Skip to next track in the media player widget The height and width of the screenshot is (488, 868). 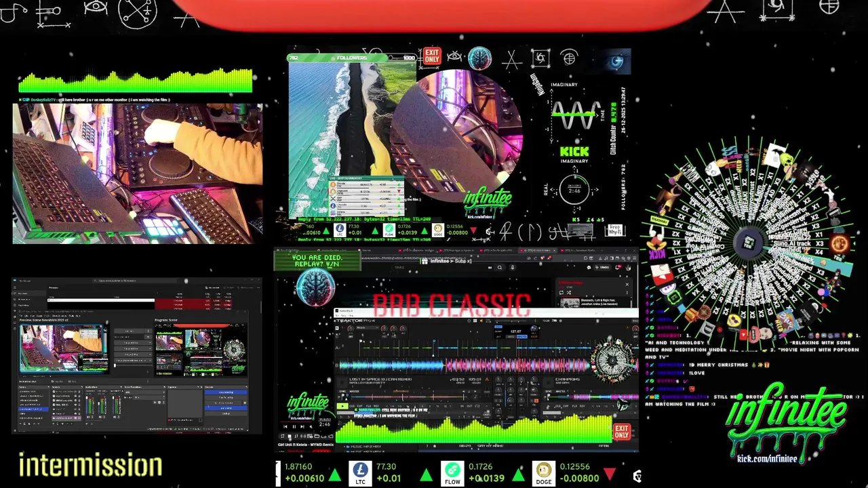point(302,426)
